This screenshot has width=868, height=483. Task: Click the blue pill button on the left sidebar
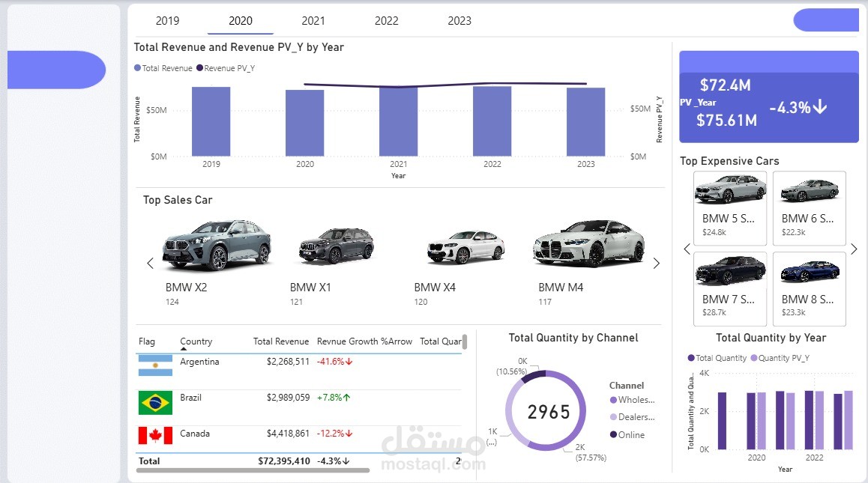pos(56,70)
